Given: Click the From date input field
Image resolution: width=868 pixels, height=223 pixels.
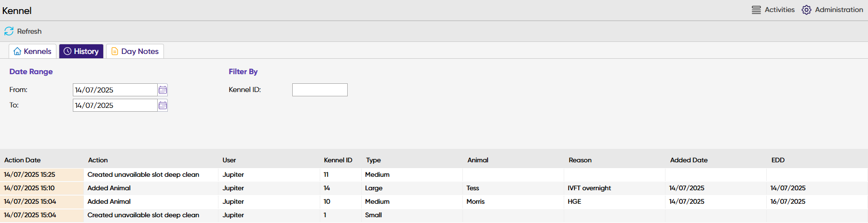Looking at the screenshot, I should coord(115,90).
